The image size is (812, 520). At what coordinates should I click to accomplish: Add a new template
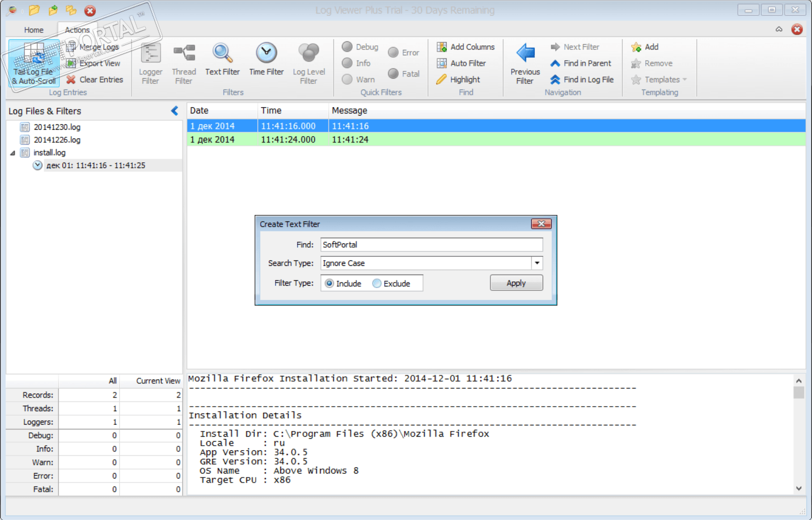tap(645, 47)
